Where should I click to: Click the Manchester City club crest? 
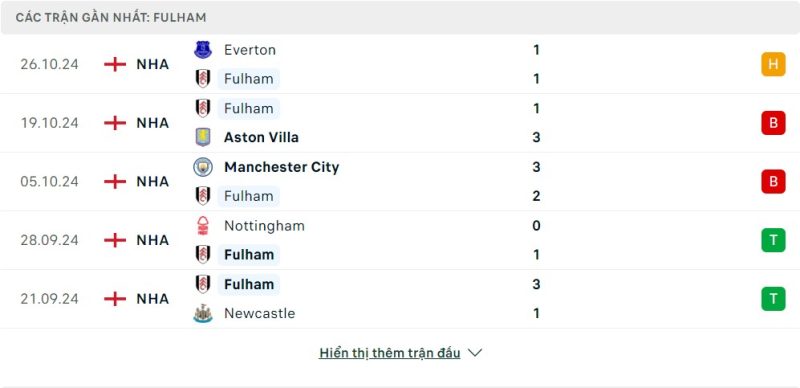203,167
